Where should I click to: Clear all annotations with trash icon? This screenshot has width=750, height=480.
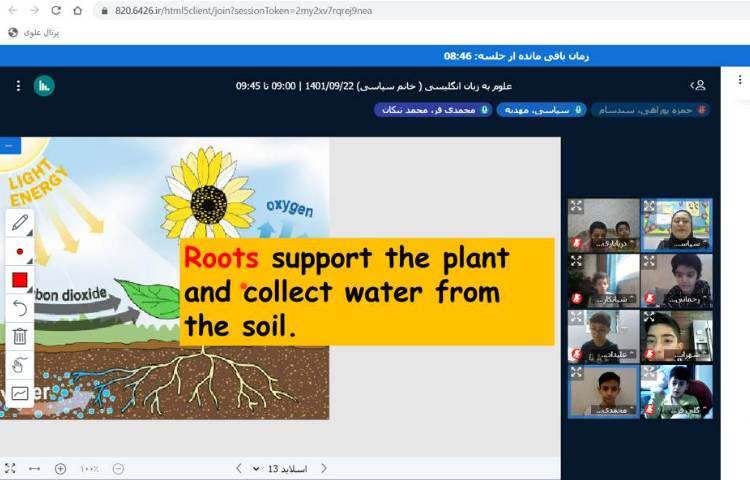20,336
